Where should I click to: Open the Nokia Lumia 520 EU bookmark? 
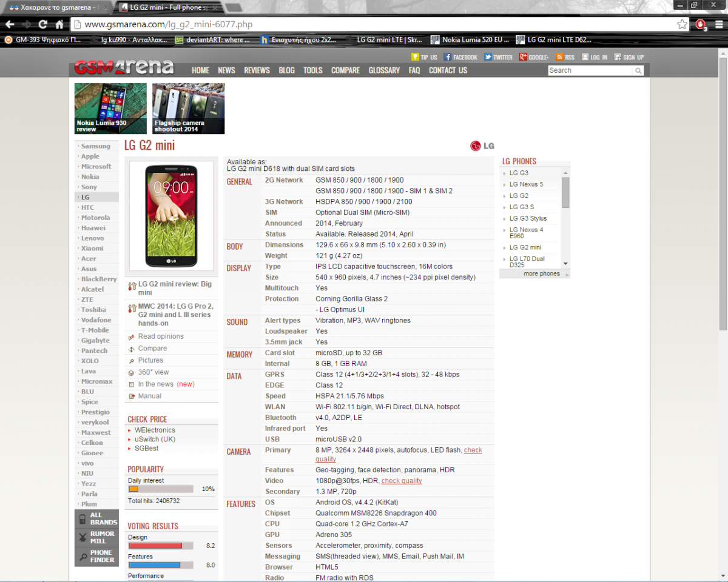point(470,40)
